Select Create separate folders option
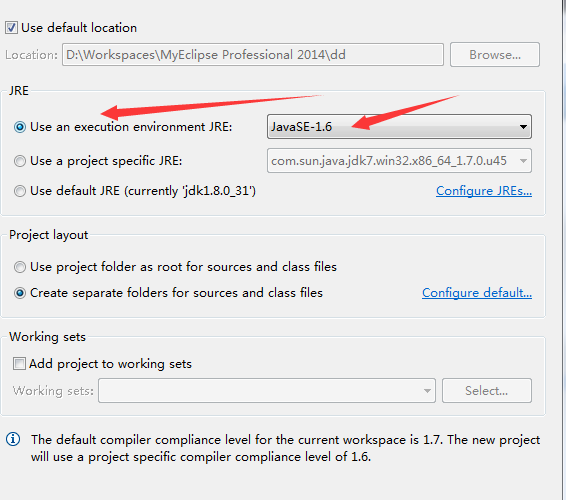Image resolution: width=566 pixels, height=500 pixels. (20, 293)
